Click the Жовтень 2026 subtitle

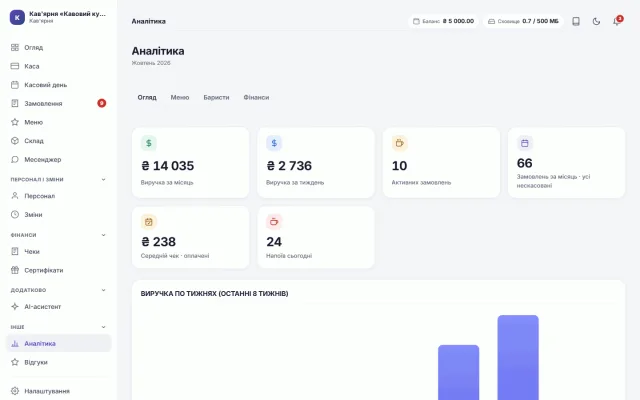point(151,63)
